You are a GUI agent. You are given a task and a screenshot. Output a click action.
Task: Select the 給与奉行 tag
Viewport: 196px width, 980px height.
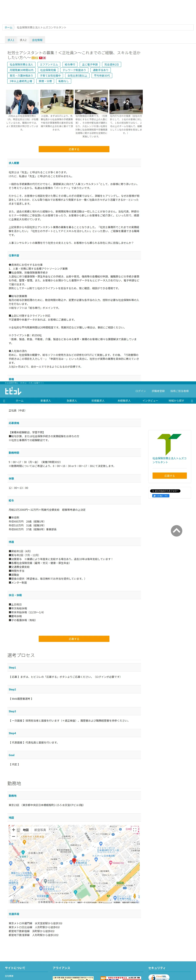70,65
